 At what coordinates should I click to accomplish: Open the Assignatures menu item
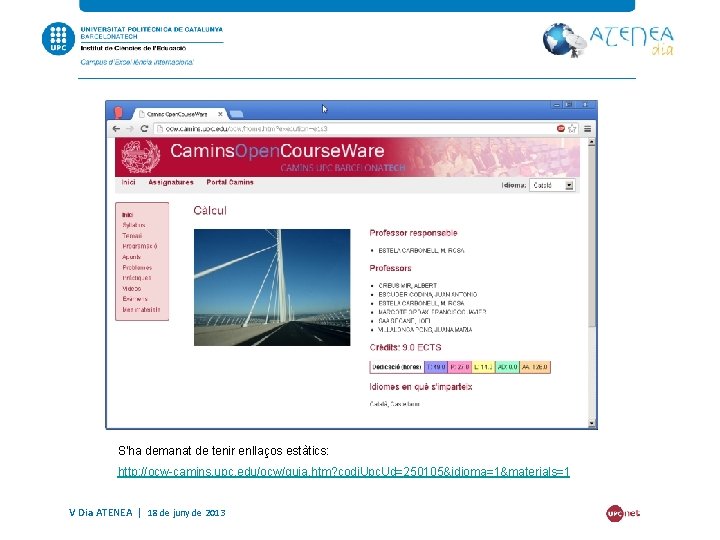171,182
